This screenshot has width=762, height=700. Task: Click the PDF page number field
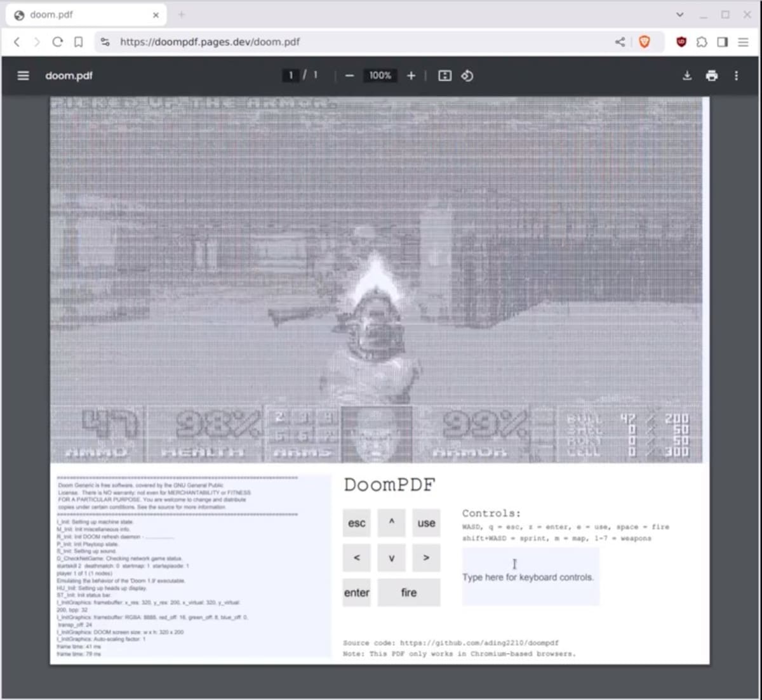click(291, 76)
